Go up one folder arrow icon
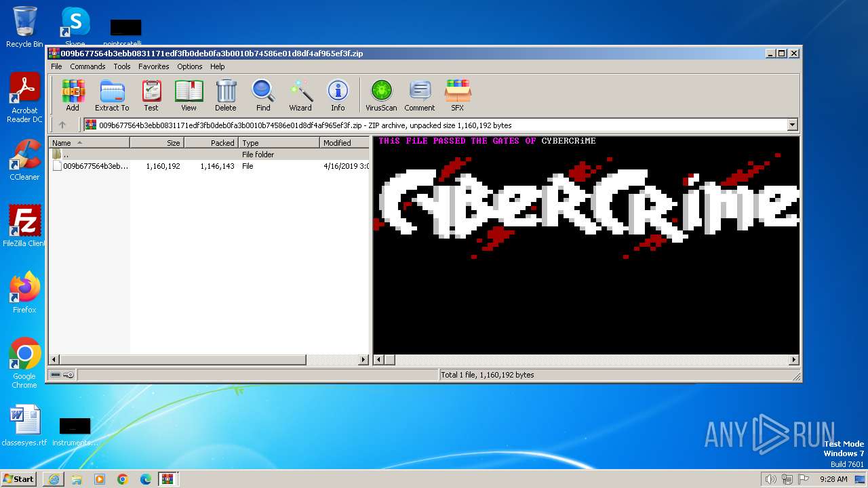 coord(62,125)
